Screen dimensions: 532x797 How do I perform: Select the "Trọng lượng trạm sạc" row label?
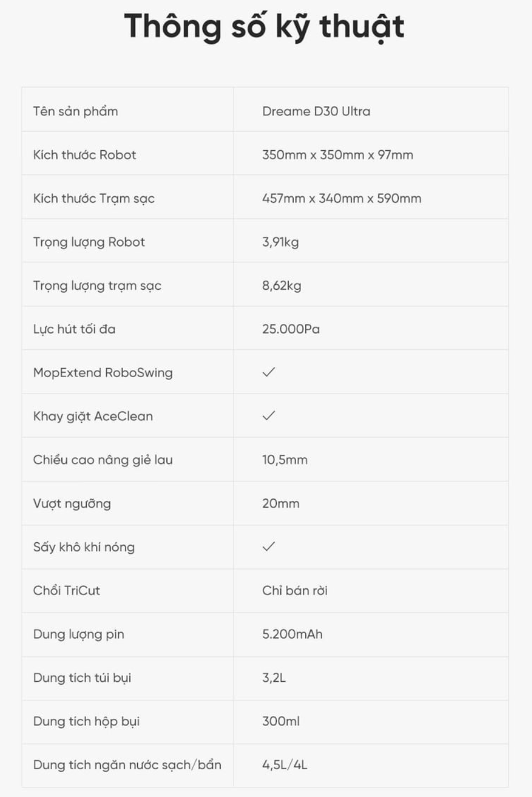tap(97, 286)
